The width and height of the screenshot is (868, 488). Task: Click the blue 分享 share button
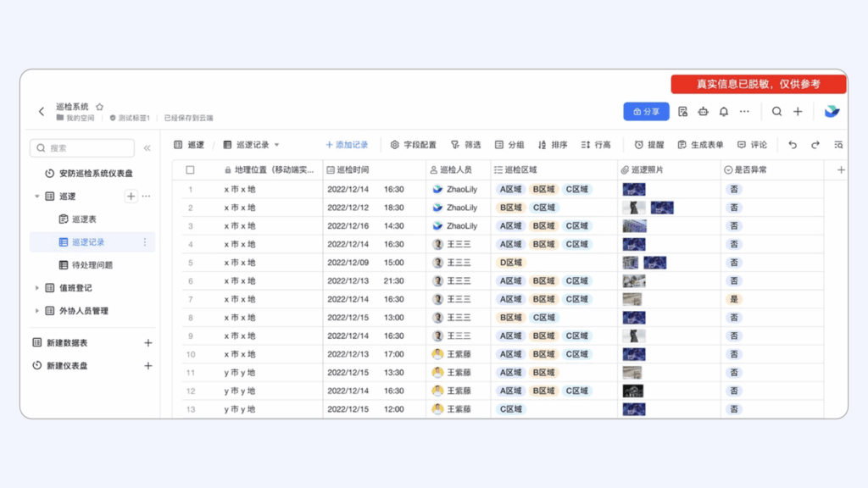646,111
